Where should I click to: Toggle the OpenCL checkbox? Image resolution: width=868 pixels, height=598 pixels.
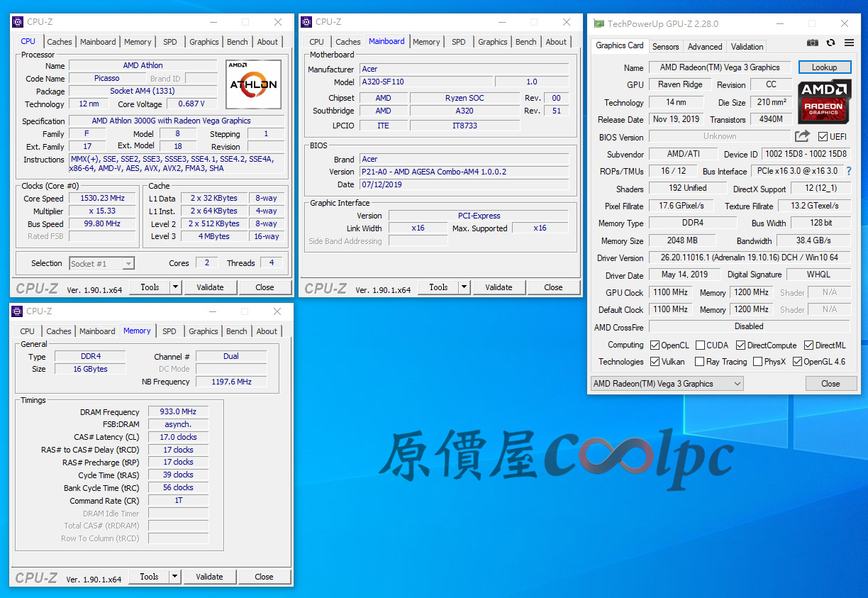[655, 345]
